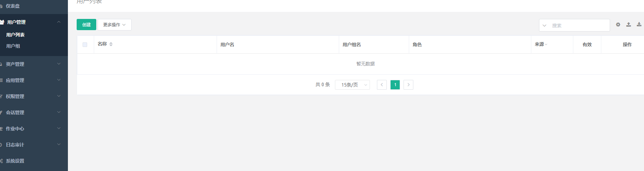Click the upload import icon

point(629,25)
